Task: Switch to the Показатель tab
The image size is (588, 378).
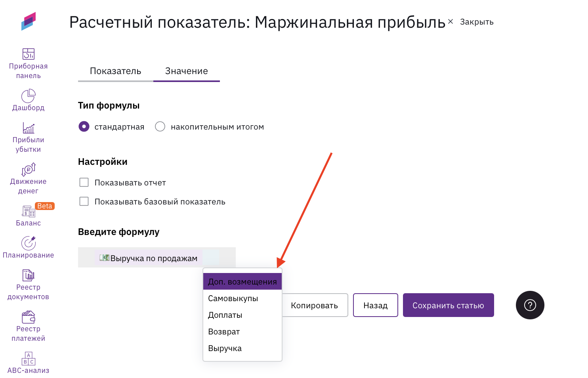Action: click(x=115, y=71)
